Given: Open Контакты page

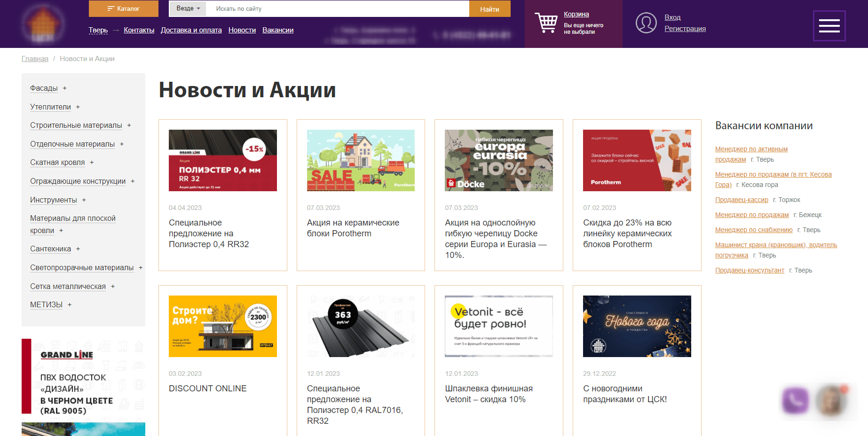Looking at the screenshot, I should pos(139,30).
